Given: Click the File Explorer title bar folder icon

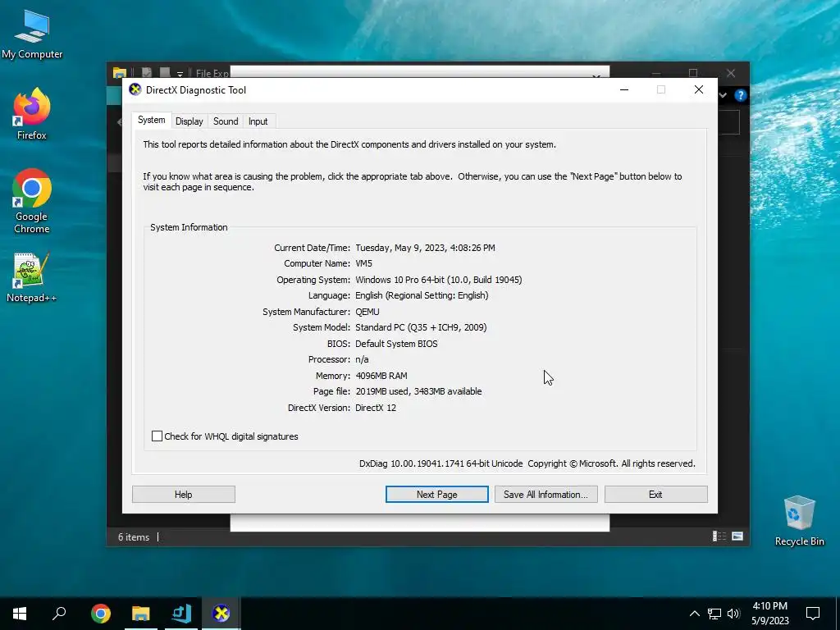Looking at the screenshot, I should pyautogui.click(x=120, y=73).
